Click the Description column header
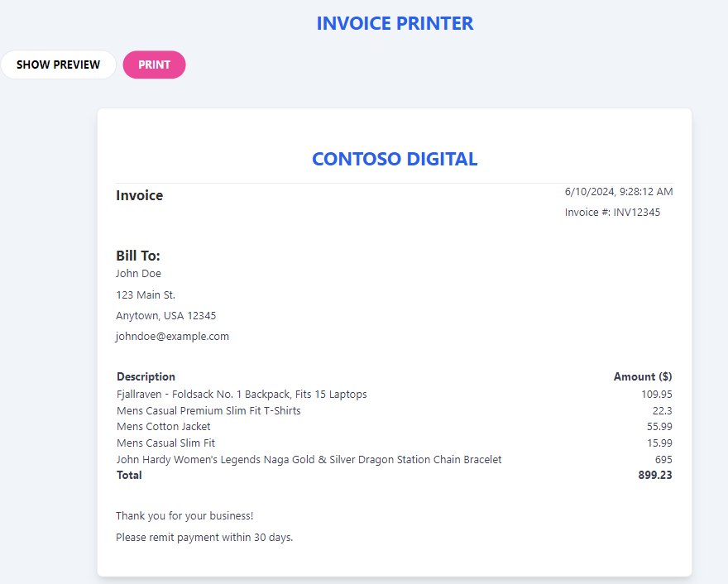The width and height of the screenshot is (728, 584). (146, 376)
